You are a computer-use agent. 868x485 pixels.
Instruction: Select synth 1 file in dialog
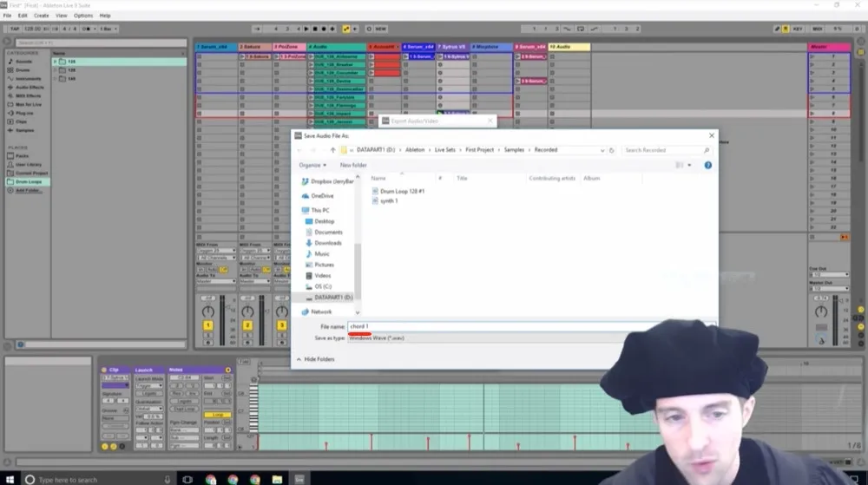coord(385,200)
